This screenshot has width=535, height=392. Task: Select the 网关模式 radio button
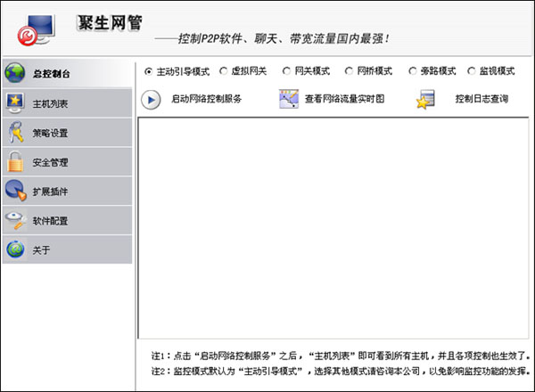[286, 71]
